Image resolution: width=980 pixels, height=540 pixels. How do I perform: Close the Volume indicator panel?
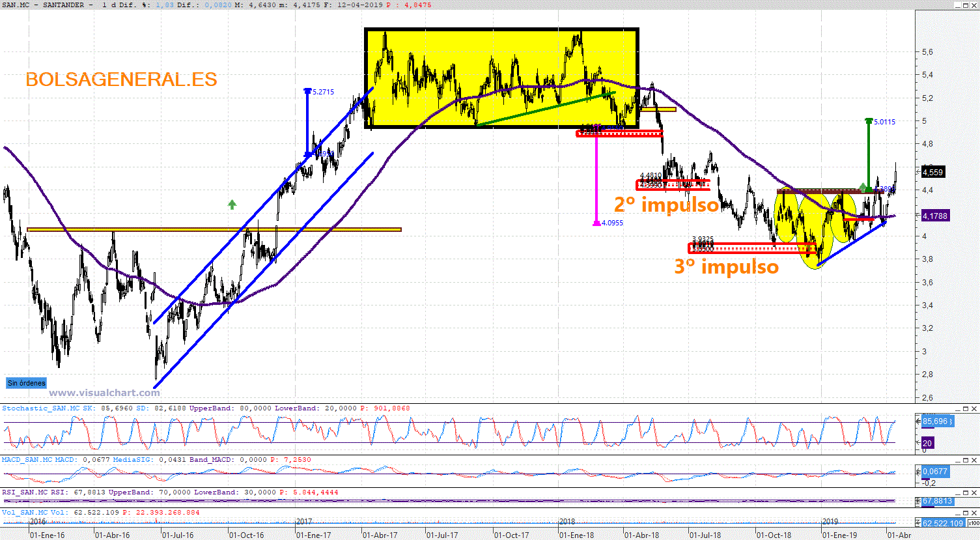click(x=974, y=513)
